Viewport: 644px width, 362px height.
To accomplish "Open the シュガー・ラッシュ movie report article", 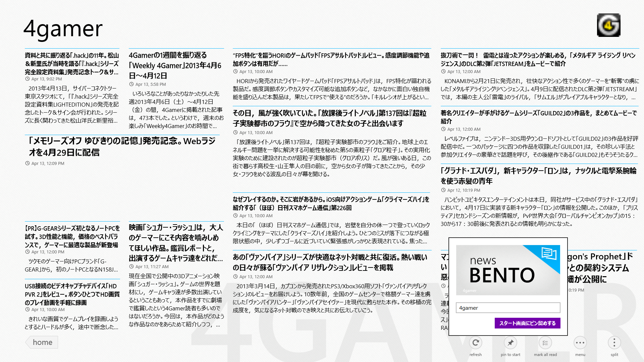I will click(x=176, y=243).
